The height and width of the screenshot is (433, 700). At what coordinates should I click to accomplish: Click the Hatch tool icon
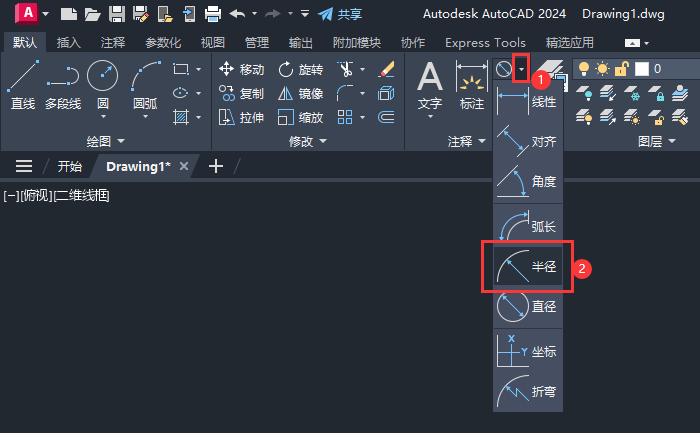click(x=181, y=117)
